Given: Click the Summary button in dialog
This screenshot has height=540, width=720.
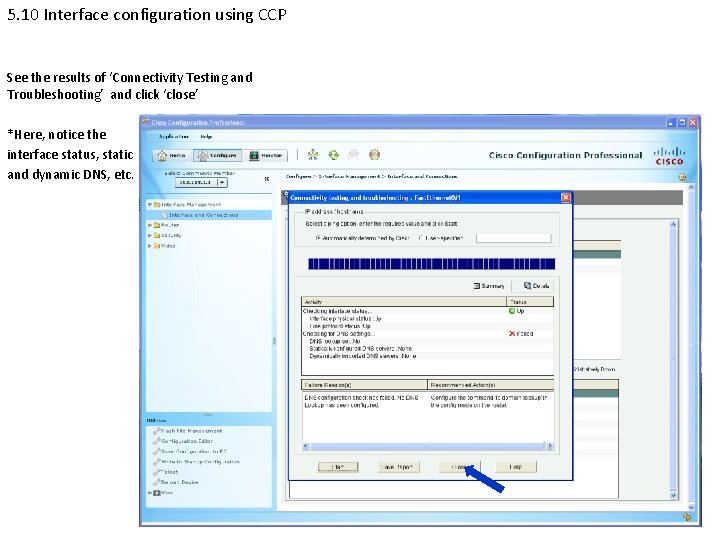Looking at the screenshot, I should pos(489,286).
